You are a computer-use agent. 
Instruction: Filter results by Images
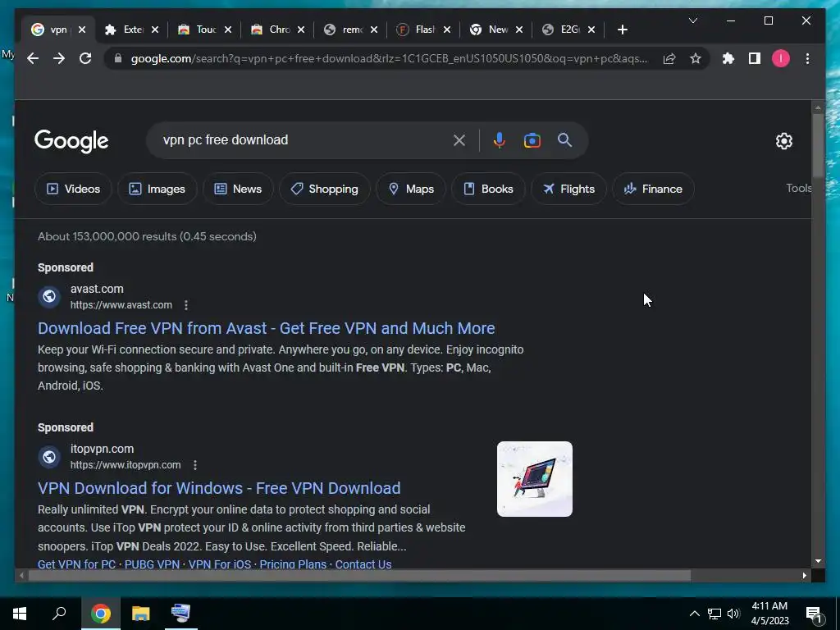[157, 189]
